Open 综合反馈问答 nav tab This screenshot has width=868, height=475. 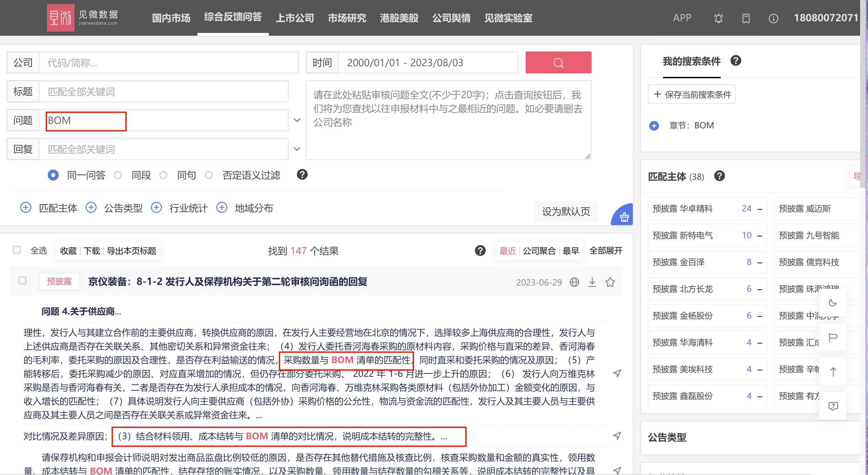(233, 17)
